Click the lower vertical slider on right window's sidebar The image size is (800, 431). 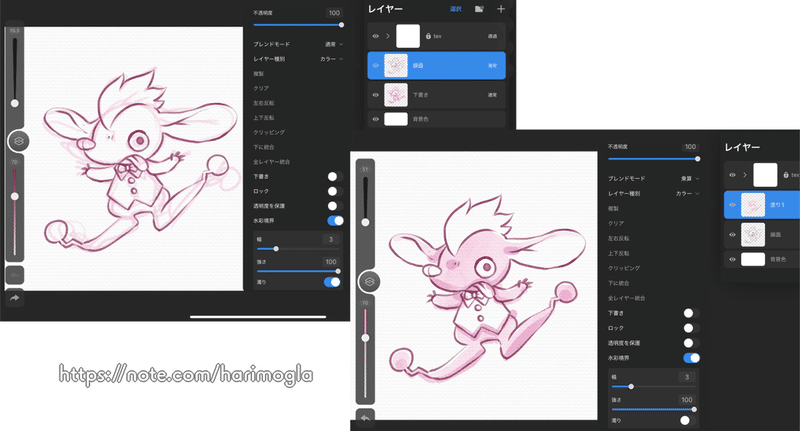(365, 352)
